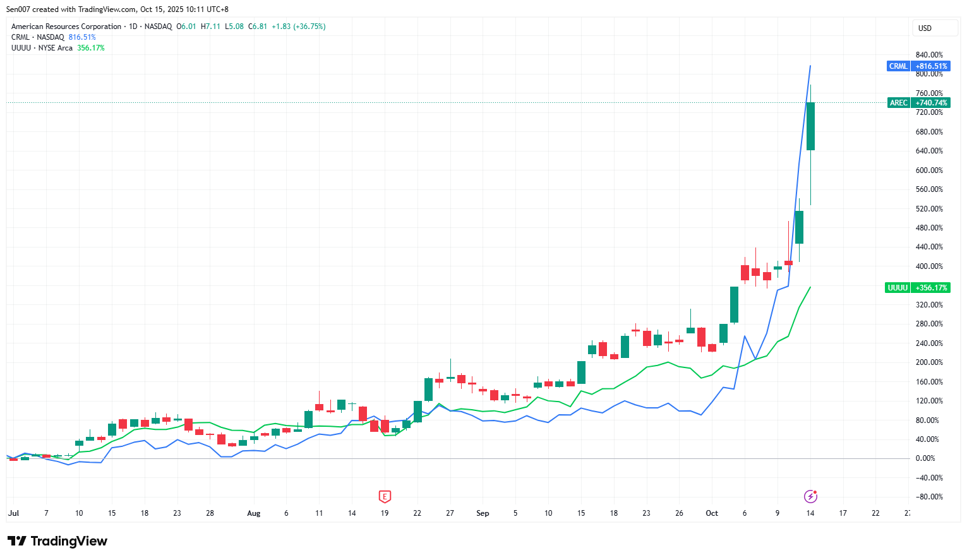Click the TradingView logo at bottom left
This screenshot has height=560, width=967.
57,541
